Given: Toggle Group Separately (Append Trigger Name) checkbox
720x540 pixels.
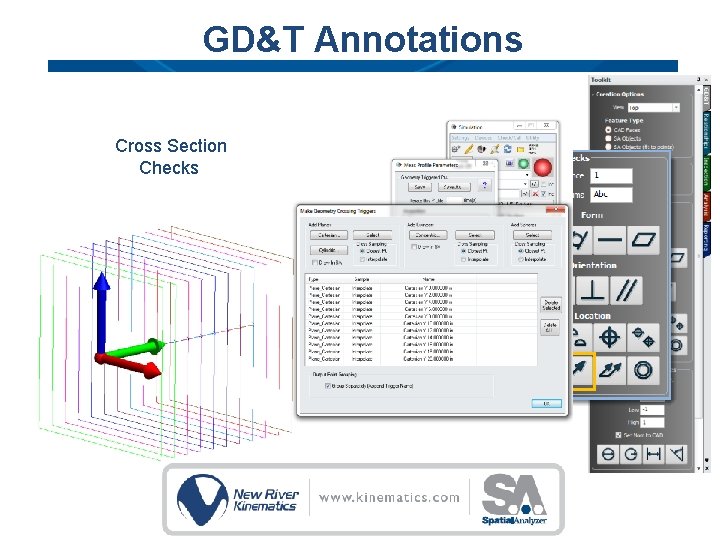Looking at the screenshot, I should pos(327,386).
